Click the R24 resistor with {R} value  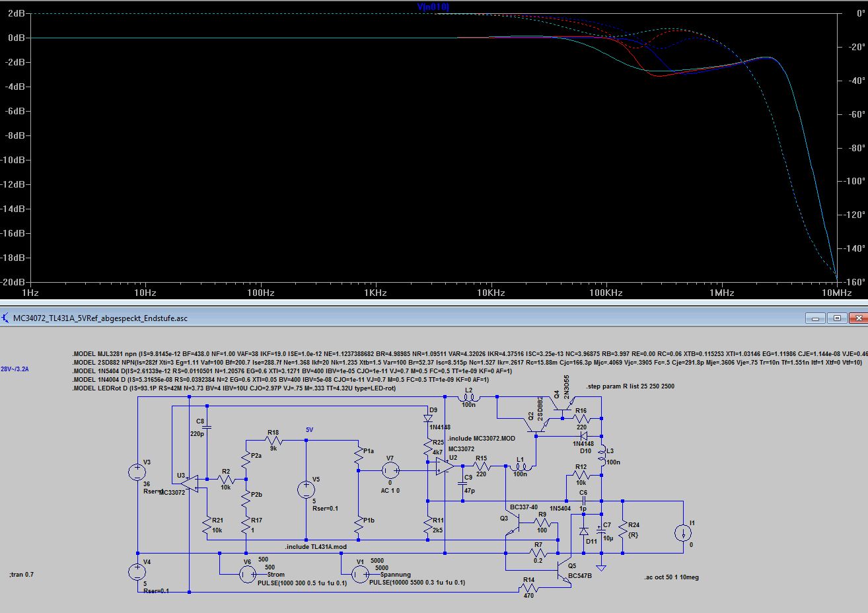point(622,529)
